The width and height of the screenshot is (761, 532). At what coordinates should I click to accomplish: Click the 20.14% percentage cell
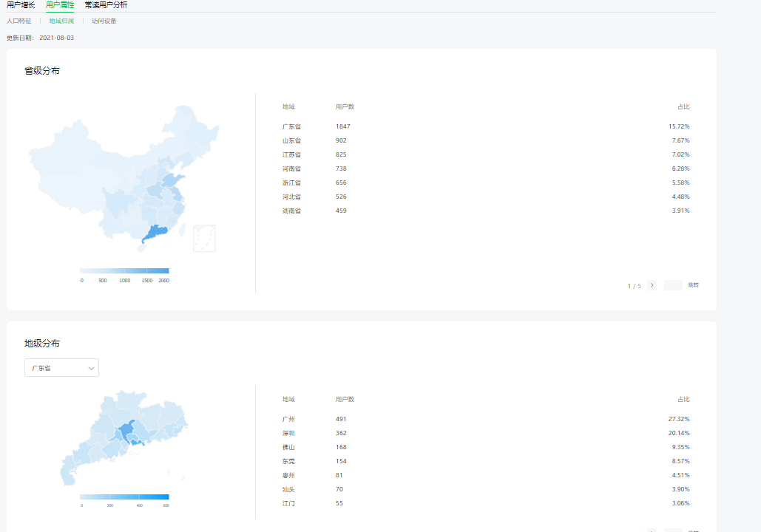tap(679, 433)
